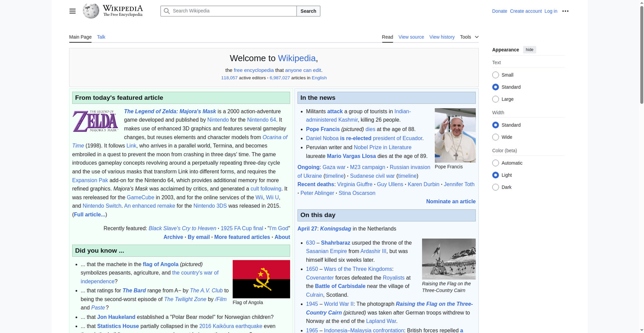Select Dark color mode

click(496, 187)
